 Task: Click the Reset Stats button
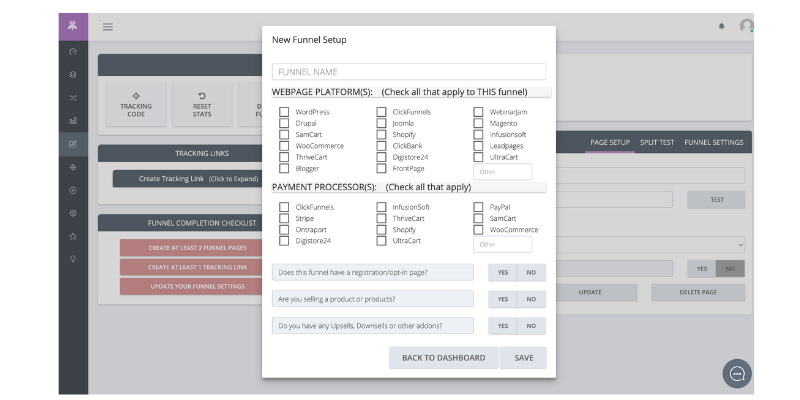tap(202, 105)
